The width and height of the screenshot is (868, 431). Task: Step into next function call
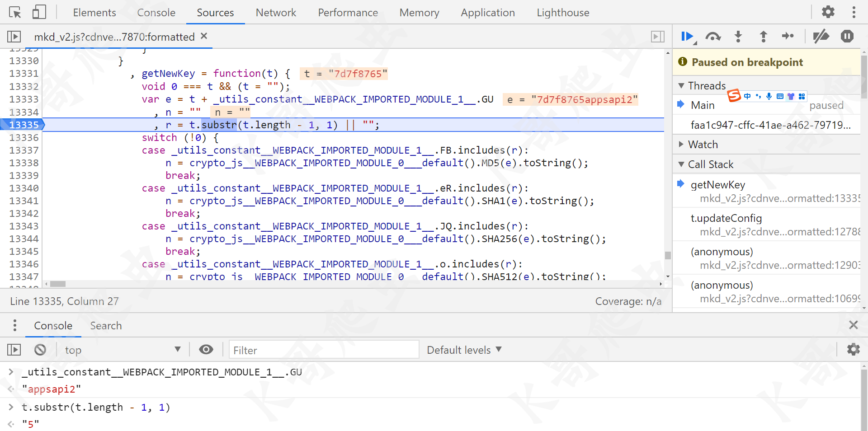[x=738, y=37]
